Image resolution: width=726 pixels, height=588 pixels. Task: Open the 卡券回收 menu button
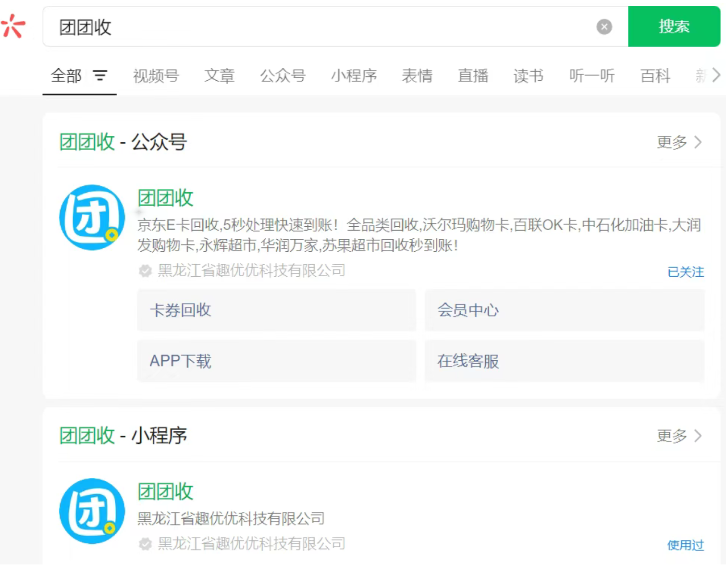point(277,310)
